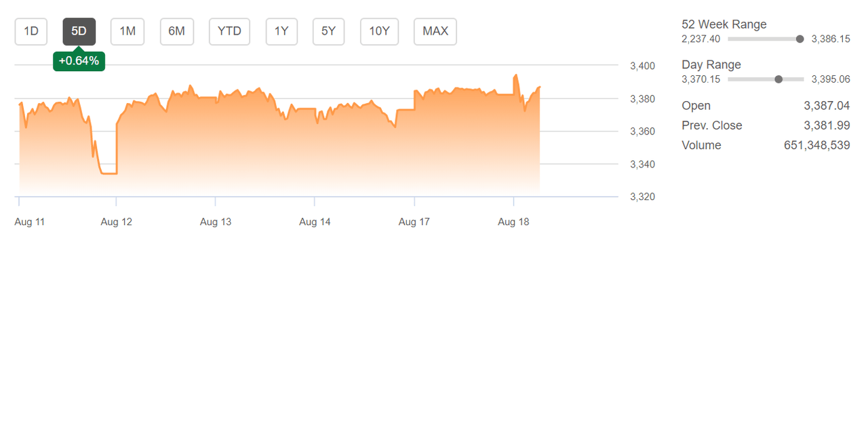
Task: Select the 1D time range tab
Action: [x=31, y=31]
